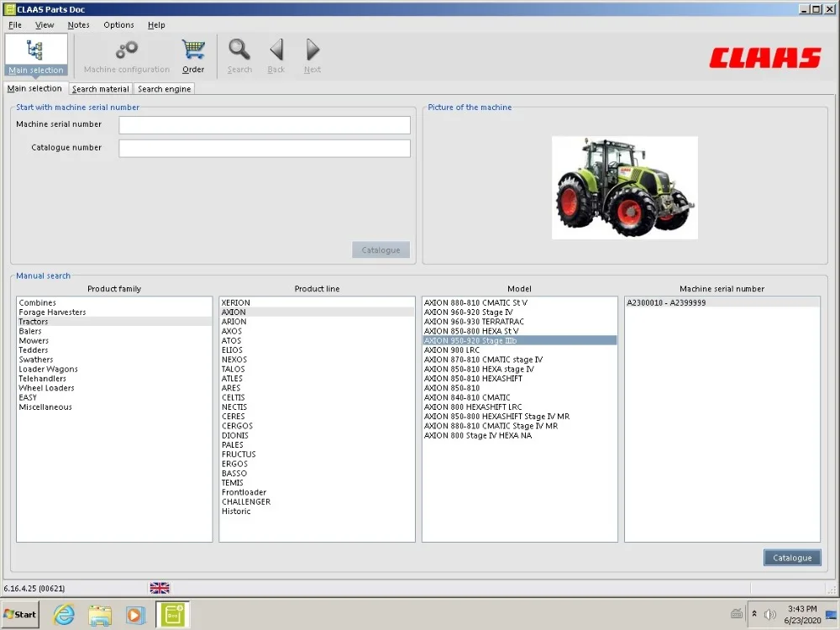Screen dimensions: 840x630
Task: Click the disabled Catalogue button under serial
Action: (381, 249)
